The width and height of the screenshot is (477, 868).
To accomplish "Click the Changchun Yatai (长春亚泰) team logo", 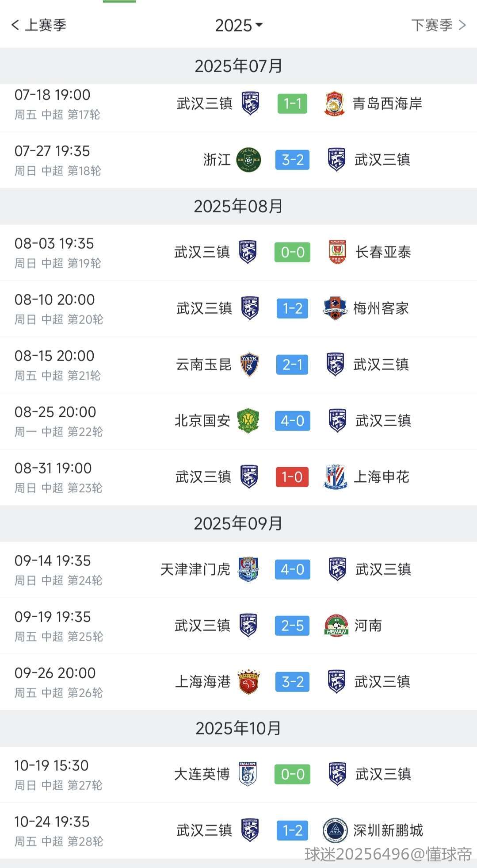I will 338,252.
